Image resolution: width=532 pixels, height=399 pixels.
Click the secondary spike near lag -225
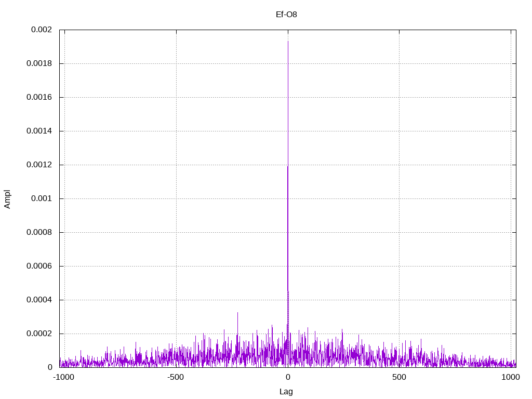point(237,313)
